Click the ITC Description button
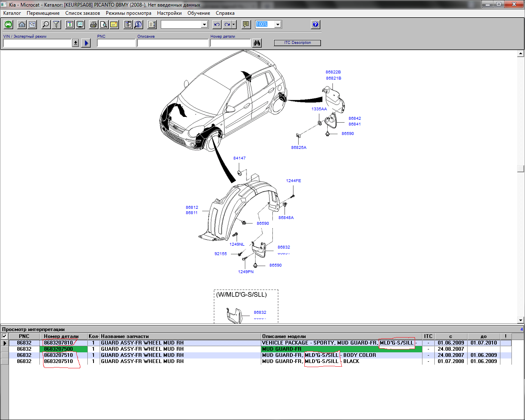This screenshot has width=525, height=420. pyautogui.click(x=297, y=43)
